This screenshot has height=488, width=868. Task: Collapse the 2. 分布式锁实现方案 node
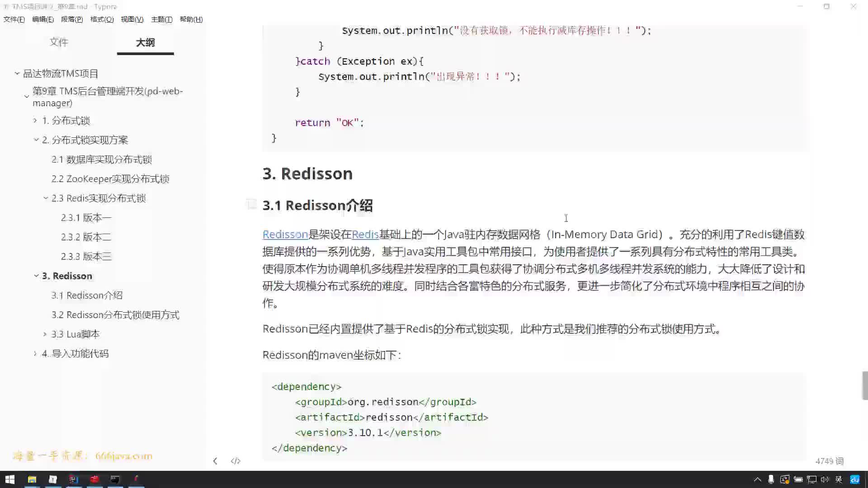click(36, 140)
